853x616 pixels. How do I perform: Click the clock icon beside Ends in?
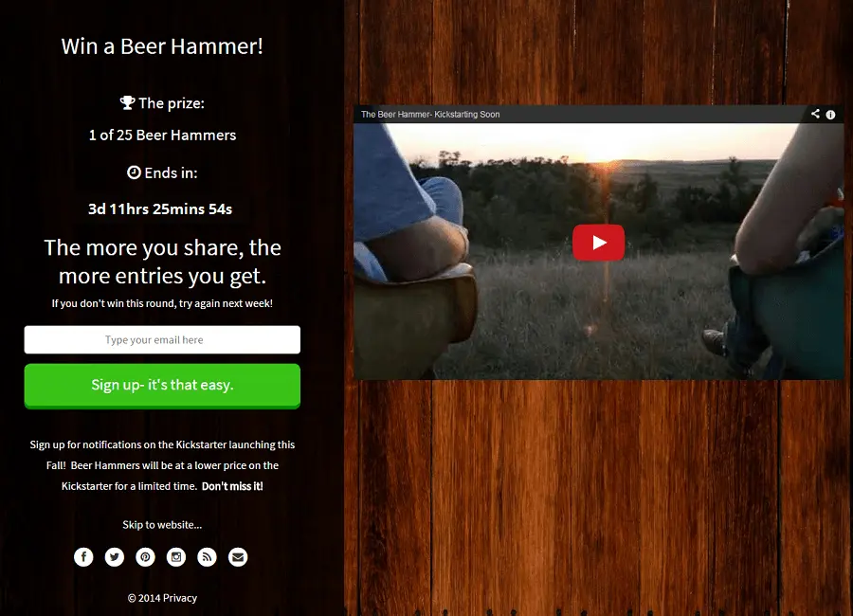134,172
